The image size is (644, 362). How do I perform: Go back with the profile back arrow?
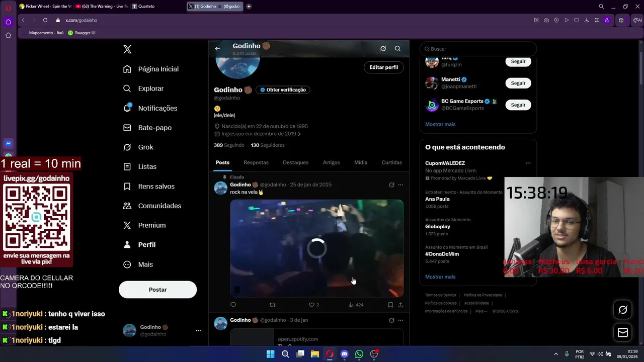217,49
